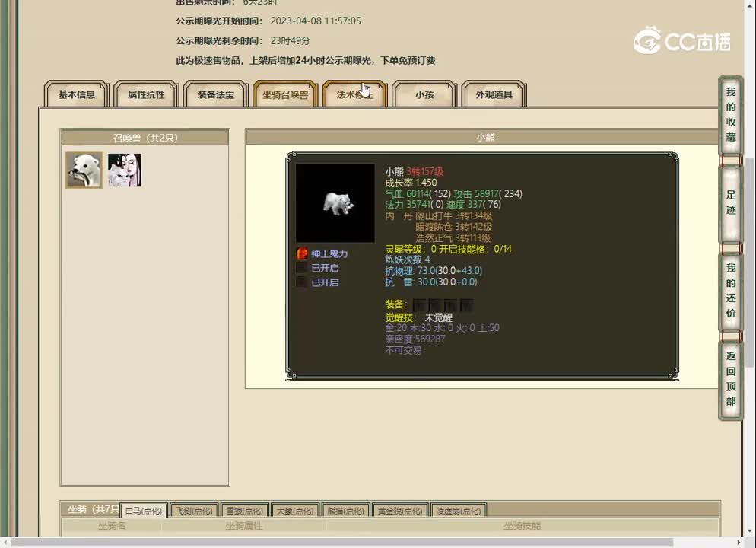
Task: Select the 凌虚扇(点化) mount tab
Action: tap(459, 511)
